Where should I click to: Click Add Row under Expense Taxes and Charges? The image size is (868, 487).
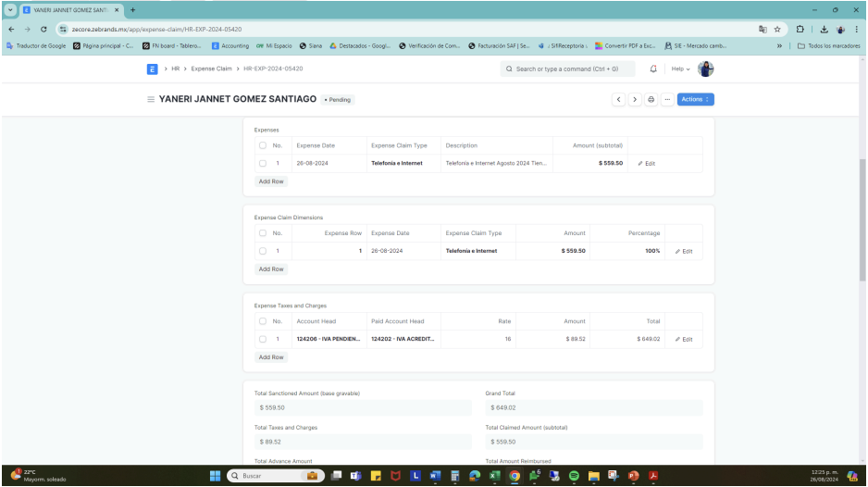click(x=271, y=356)
